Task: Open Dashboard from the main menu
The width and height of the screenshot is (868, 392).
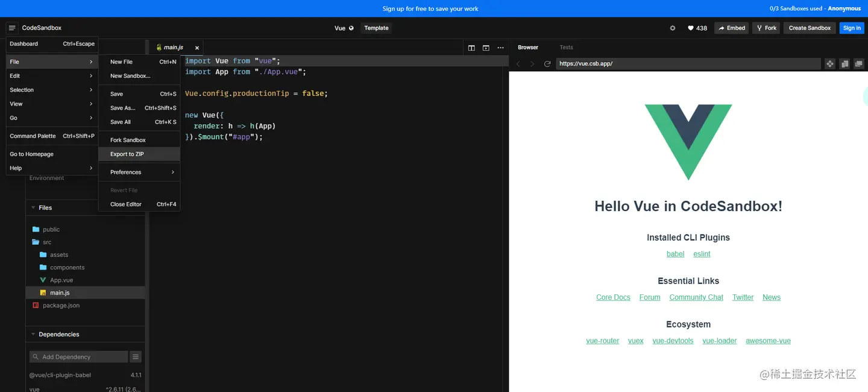Action: point(52,43)
